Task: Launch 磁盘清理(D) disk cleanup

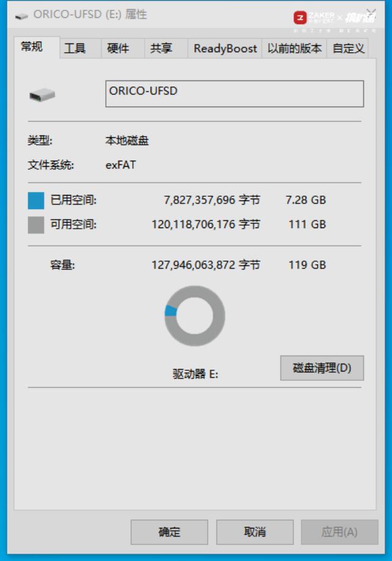Action: click(x=322, y=368)
